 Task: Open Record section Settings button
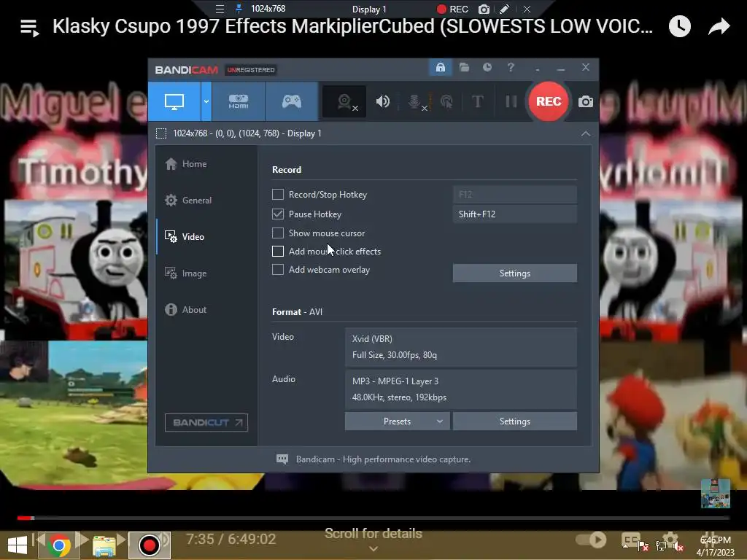[x=514, y=273]
